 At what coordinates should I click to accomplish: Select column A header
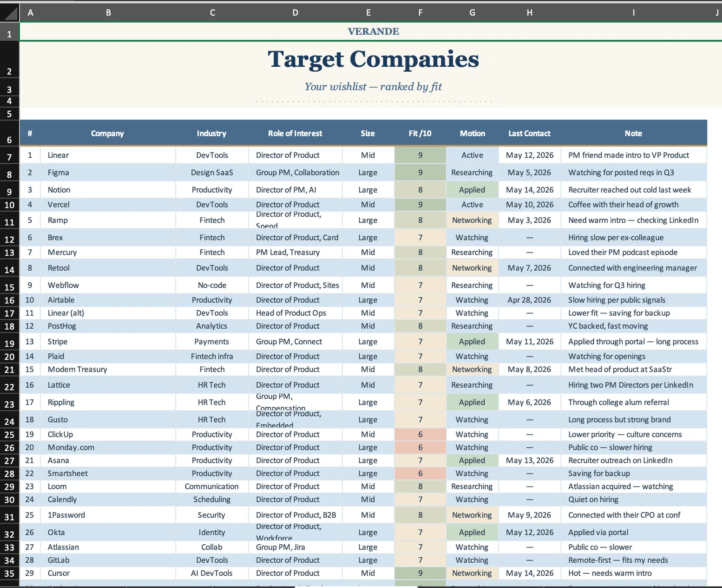[x=30, y=13]
